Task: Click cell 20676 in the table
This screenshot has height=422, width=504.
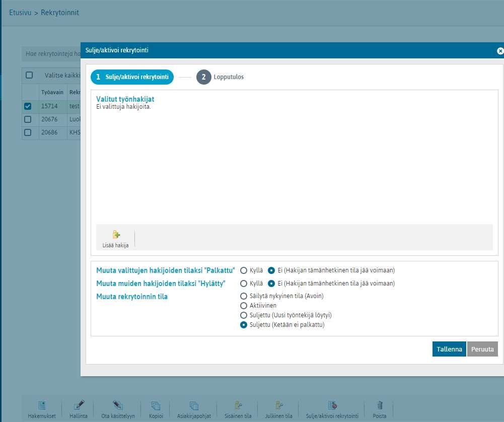Action: tap(49, 119)
